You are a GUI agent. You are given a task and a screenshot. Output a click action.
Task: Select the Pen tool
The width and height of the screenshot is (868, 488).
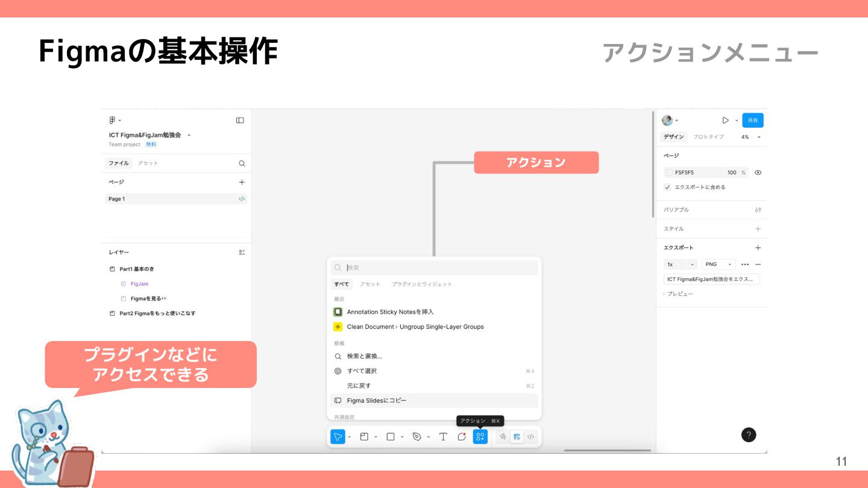click(x=417, y=437)
